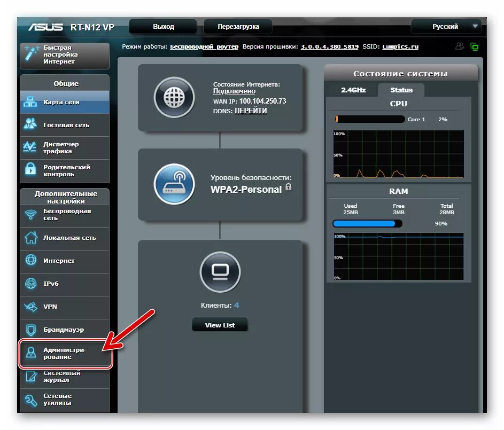This screenshot has height=430, width=504.
Task: Open the Русский language dropdown
Action: click(446, 27)
